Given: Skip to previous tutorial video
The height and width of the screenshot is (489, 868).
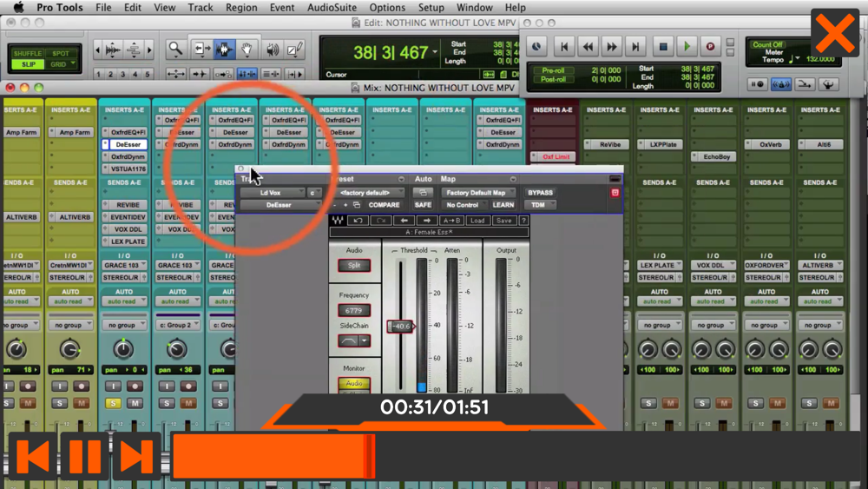Looking at the screenshot, I should 33,456.
